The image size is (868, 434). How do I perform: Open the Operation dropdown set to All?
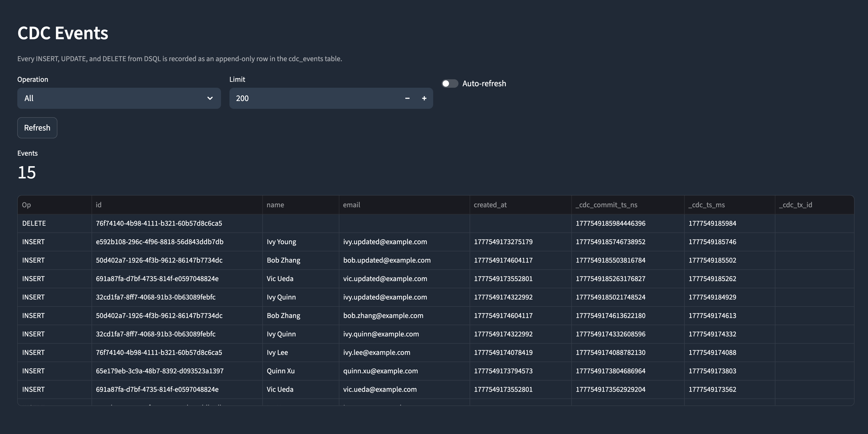pyautogui.click(x=119, y=98)
